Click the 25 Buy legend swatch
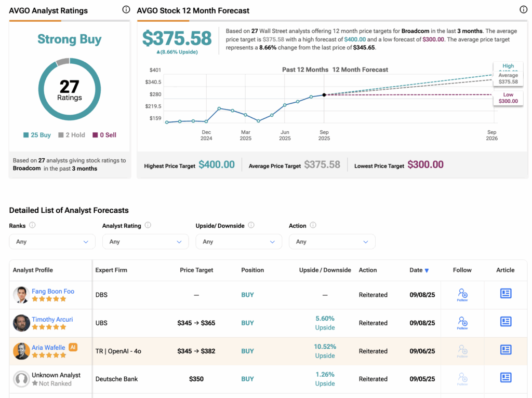532x398 pixels. [x=26, y=135]
